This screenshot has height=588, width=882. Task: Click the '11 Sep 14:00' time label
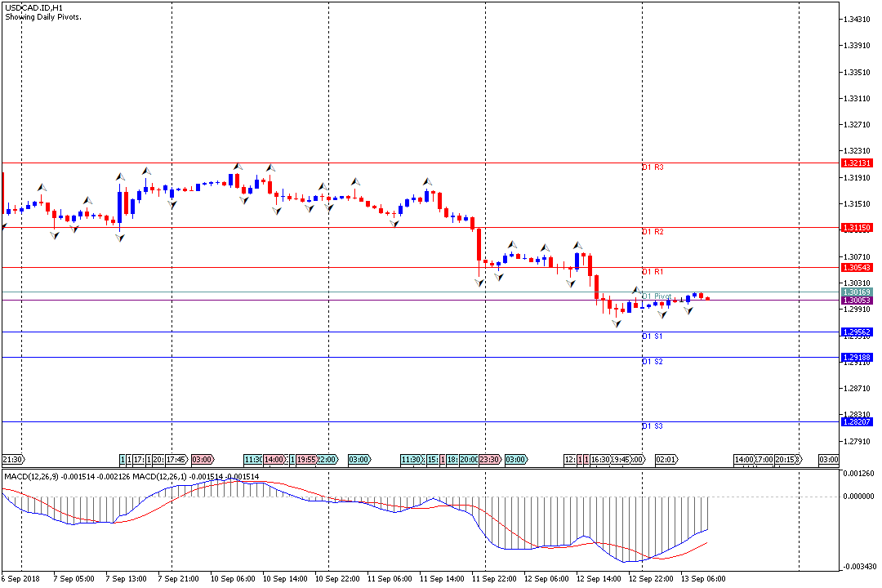(442, 579)
